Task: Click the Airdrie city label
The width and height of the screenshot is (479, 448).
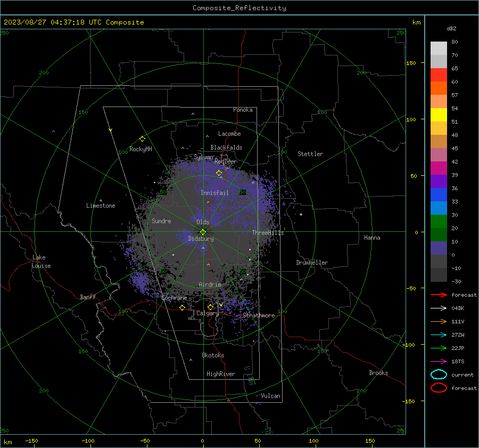Action: 210,284
